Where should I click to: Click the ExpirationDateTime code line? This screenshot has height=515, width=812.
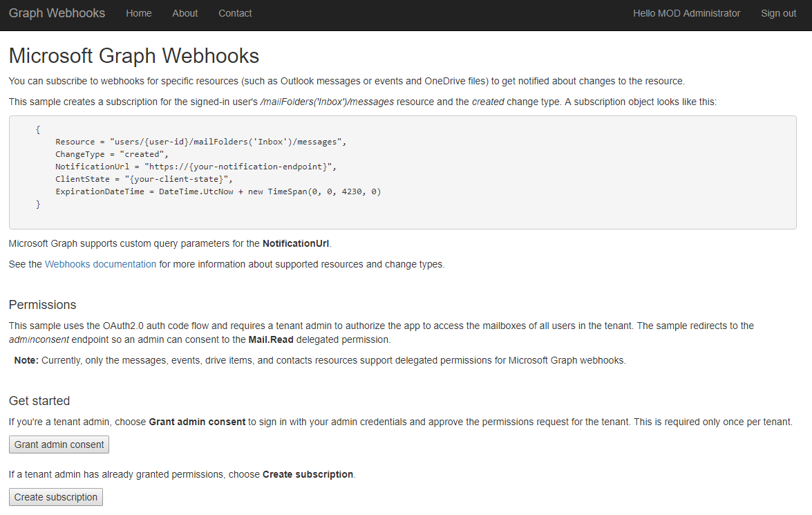218,191
